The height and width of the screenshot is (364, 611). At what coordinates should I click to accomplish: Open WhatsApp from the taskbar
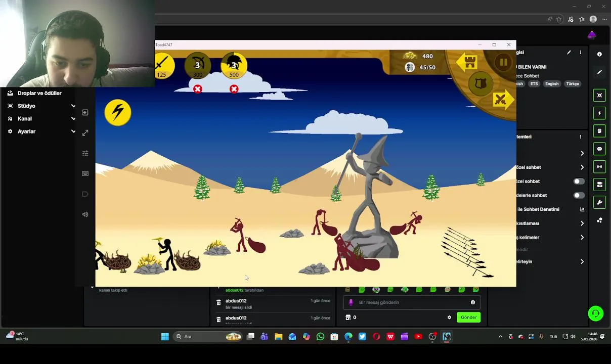tap(320, 337)
